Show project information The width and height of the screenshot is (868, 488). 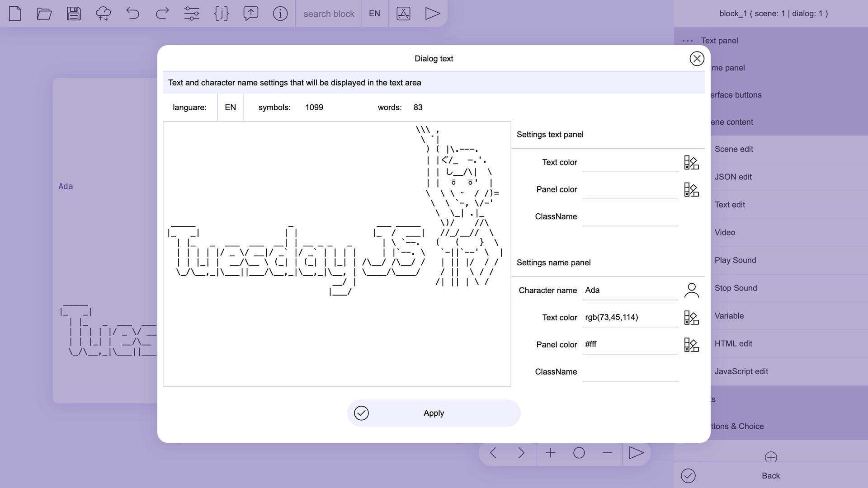pos(280,14)
